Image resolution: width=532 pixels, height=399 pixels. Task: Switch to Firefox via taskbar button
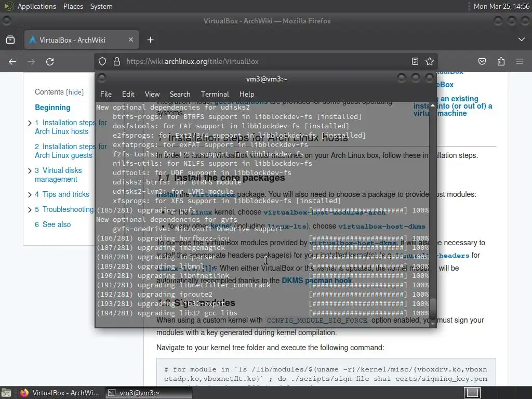click(60, 393)
